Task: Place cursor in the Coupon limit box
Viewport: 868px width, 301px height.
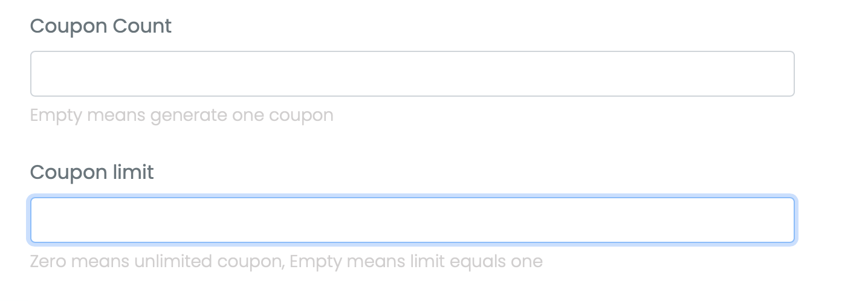Action: click(412, 220)
